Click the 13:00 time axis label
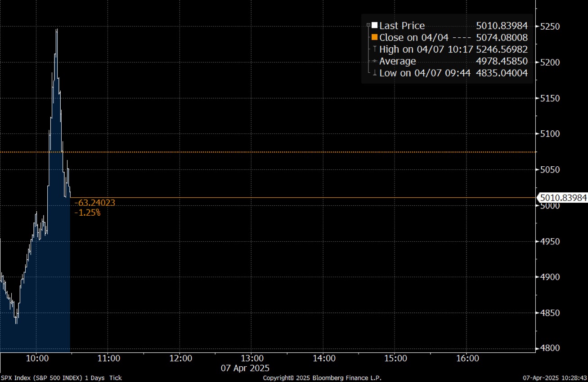The image size is (588, 382). click(252, 358)
